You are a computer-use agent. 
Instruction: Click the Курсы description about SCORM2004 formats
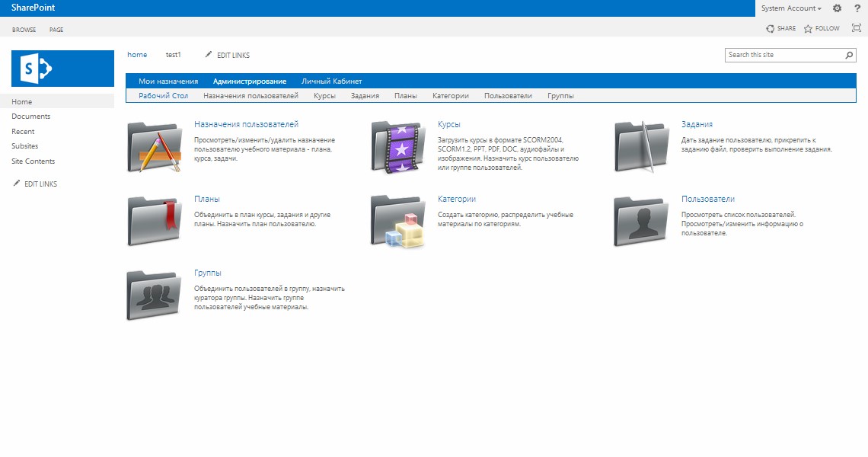point(508,154)
